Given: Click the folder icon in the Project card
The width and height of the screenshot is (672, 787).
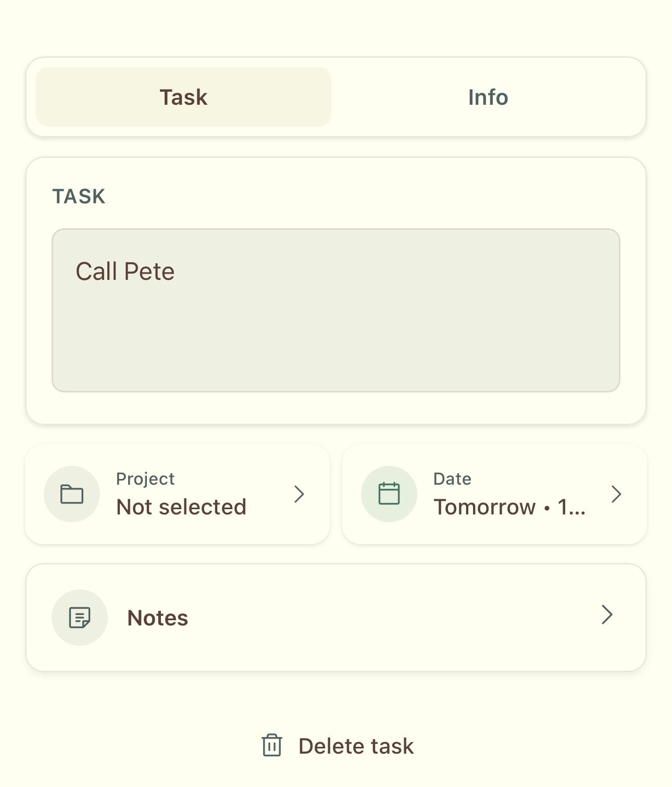Looking at the screenshot, I should (x=72, y=494).
